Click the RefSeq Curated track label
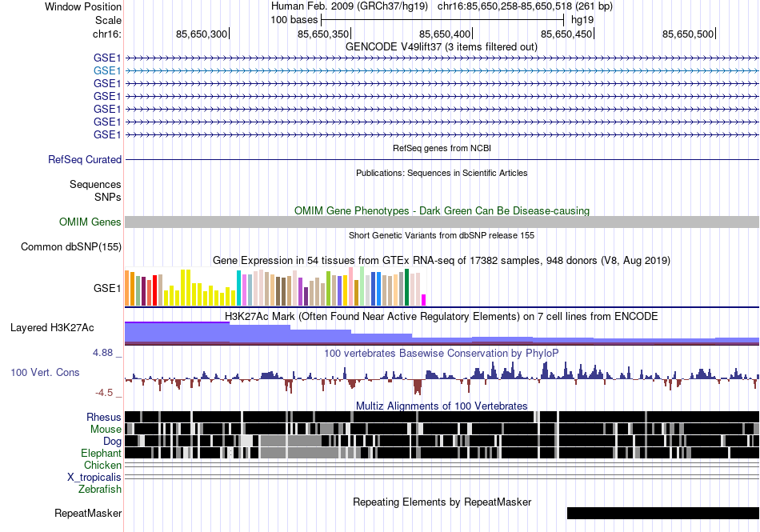This screenshot has height=532, width=760. tap(84, 159)
